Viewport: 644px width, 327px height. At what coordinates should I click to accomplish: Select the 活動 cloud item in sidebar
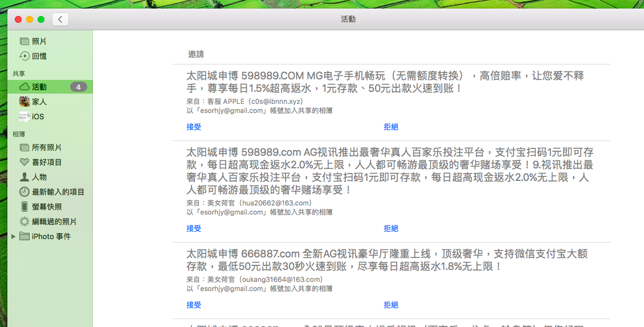point(50,87)
